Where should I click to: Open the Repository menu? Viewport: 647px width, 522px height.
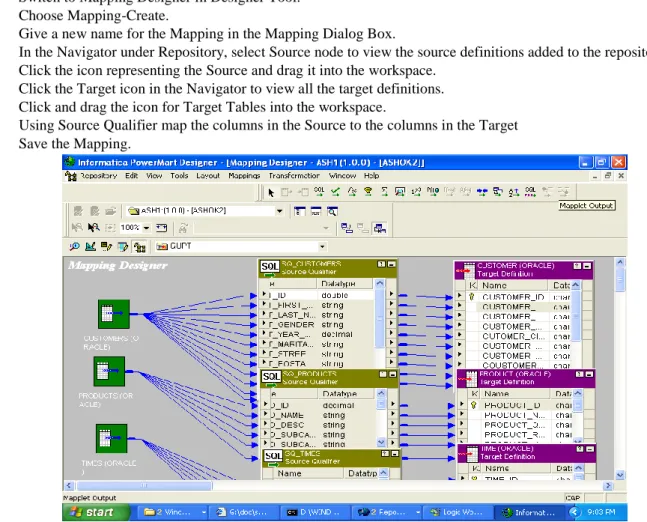coord(99,176)
